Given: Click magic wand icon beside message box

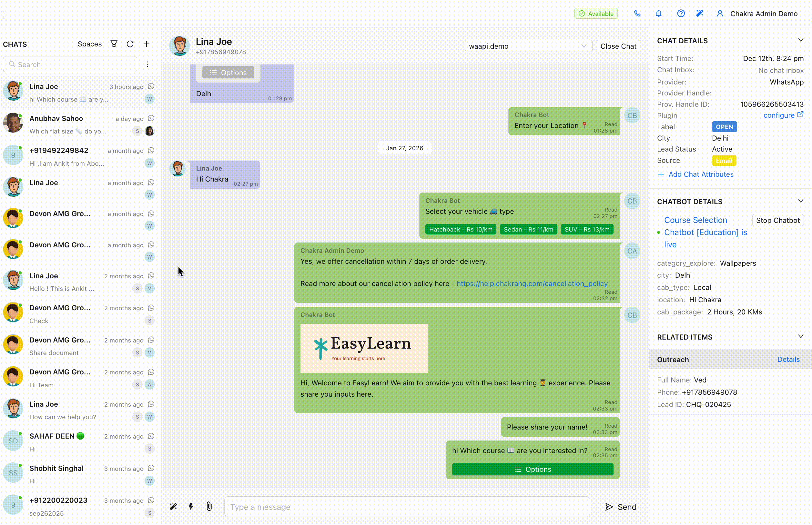Looking at the screenshot, I should click(x=173, y=507).
